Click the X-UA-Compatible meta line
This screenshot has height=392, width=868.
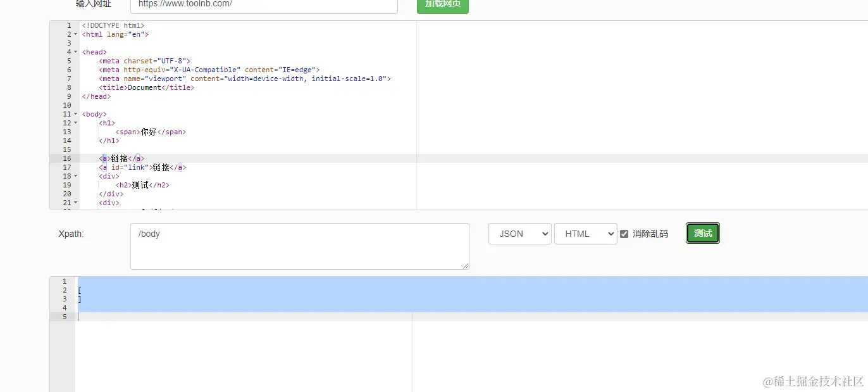(209, 70)
